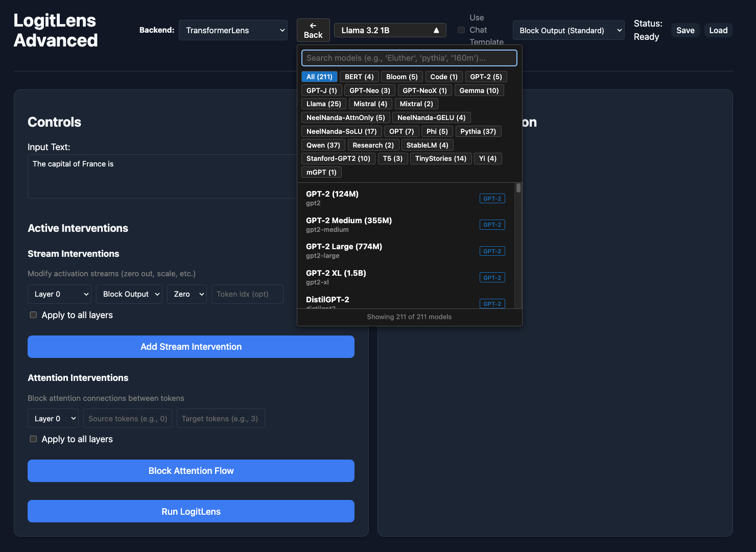Image resolution: width=756 pixels, height=552 pixels.
Task: Click the Load button
Action: [x=718, y=30]
